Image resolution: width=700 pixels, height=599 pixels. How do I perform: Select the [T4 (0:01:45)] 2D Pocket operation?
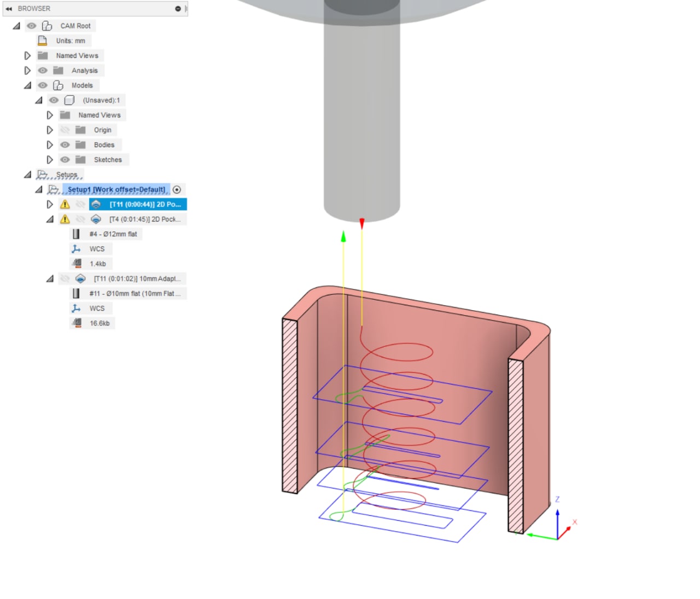pos(145,219)
